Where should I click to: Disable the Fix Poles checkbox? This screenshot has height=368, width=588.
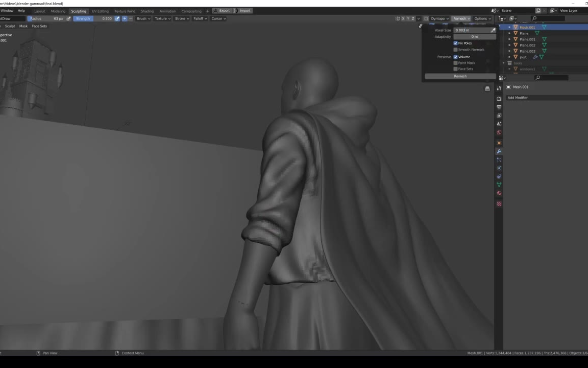click(456, 43)
